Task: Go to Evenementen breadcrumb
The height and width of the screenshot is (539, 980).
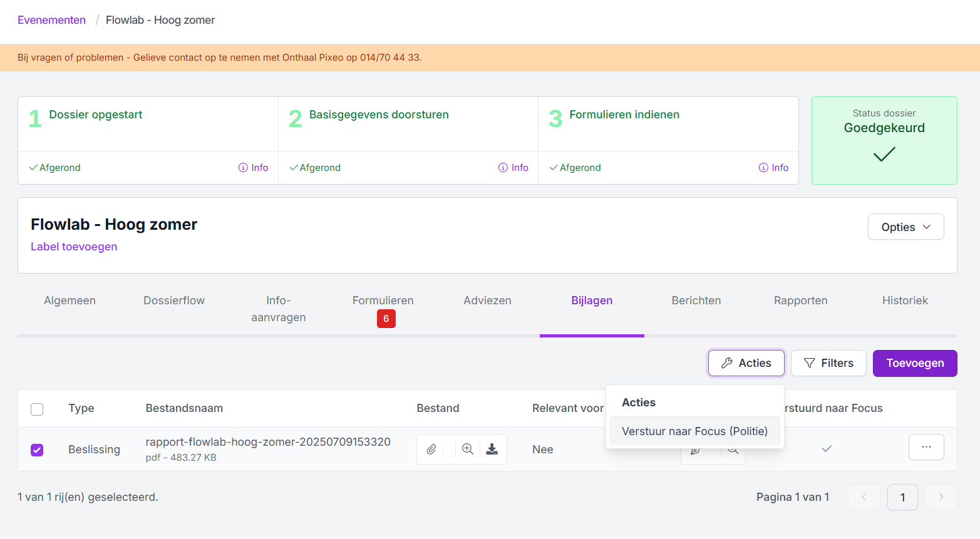Action: pos(51,20)
